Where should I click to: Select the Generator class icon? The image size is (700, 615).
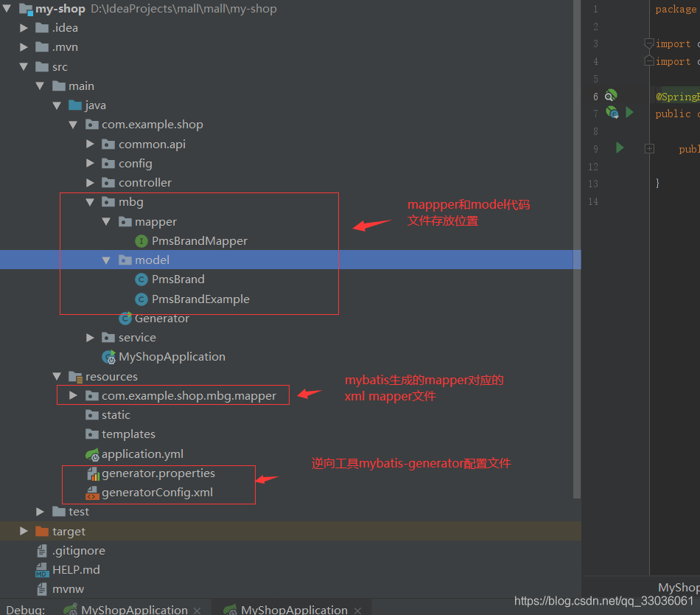pos(125,318)
